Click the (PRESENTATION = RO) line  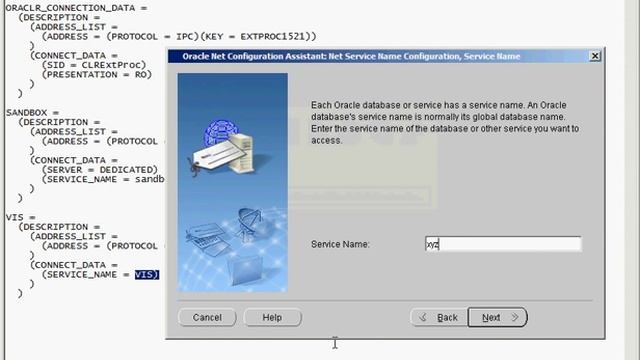[x=97, y=74]
